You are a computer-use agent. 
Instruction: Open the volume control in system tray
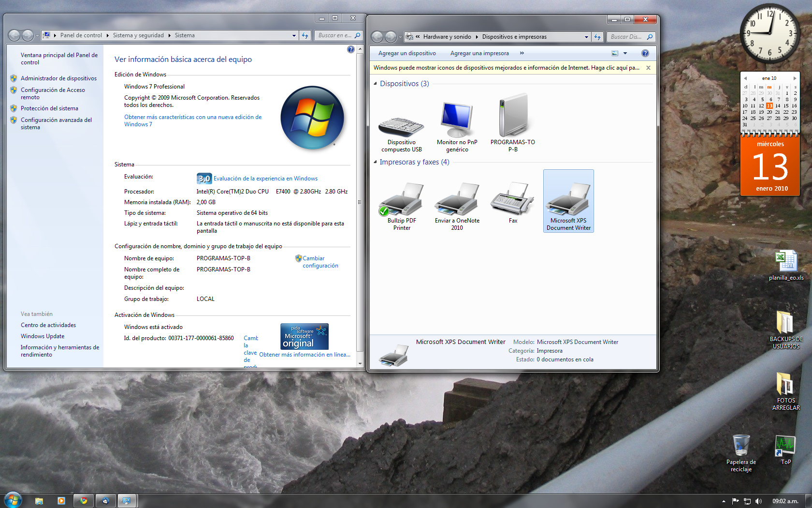pos(758,501)
